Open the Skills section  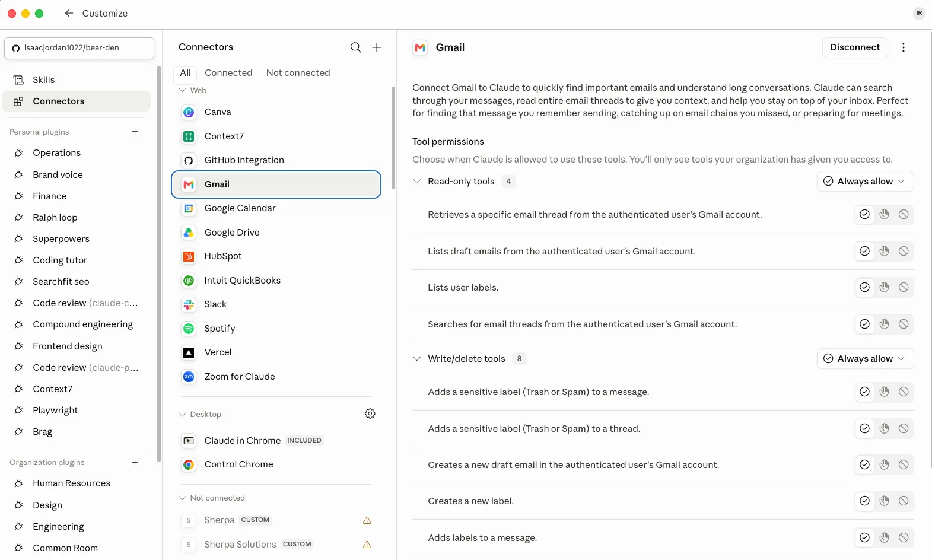(x=77, y=80)
